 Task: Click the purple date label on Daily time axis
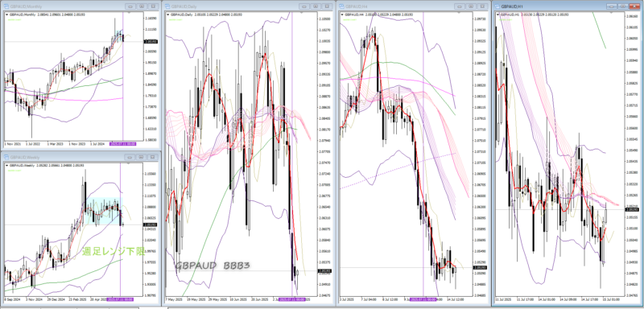292,300
